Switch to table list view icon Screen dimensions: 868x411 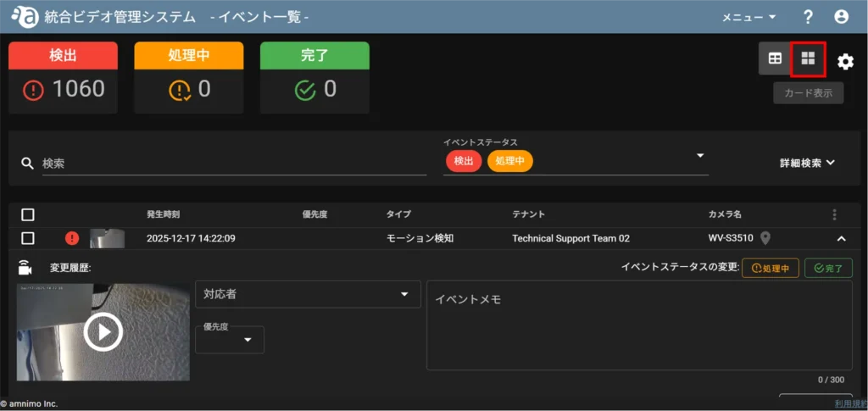click(x=775, y=58)
